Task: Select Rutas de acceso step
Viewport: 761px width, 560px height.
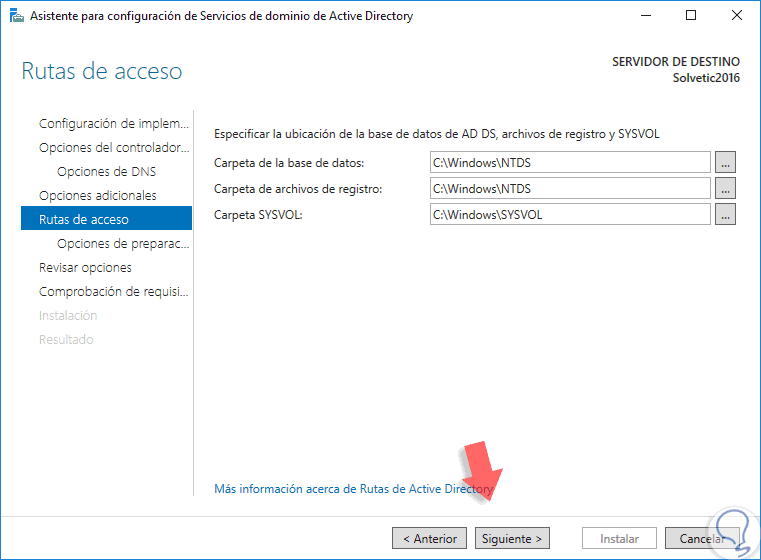Action: click(x=106, y=218)
